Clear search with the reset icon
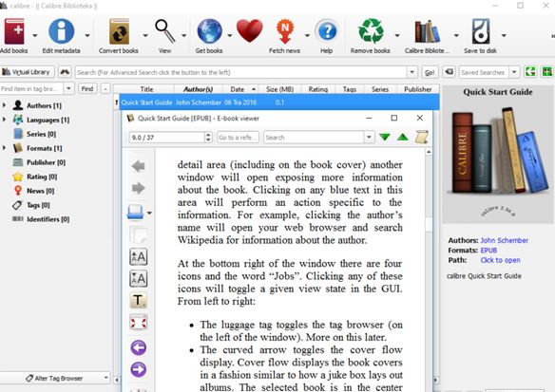Screen dimensions: 555x392 449,72
